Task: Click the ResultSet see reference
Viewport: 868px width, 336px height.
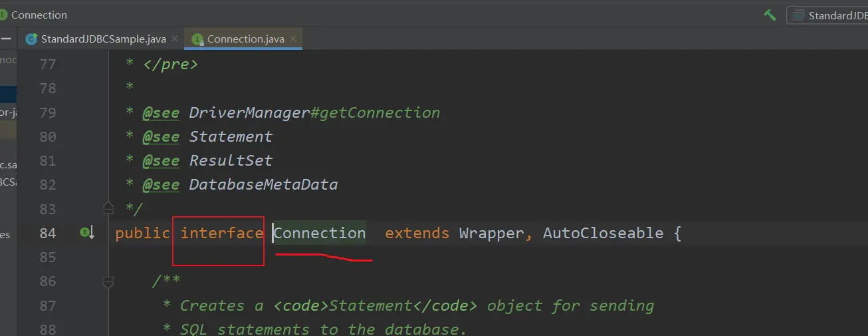Action: 231,161
